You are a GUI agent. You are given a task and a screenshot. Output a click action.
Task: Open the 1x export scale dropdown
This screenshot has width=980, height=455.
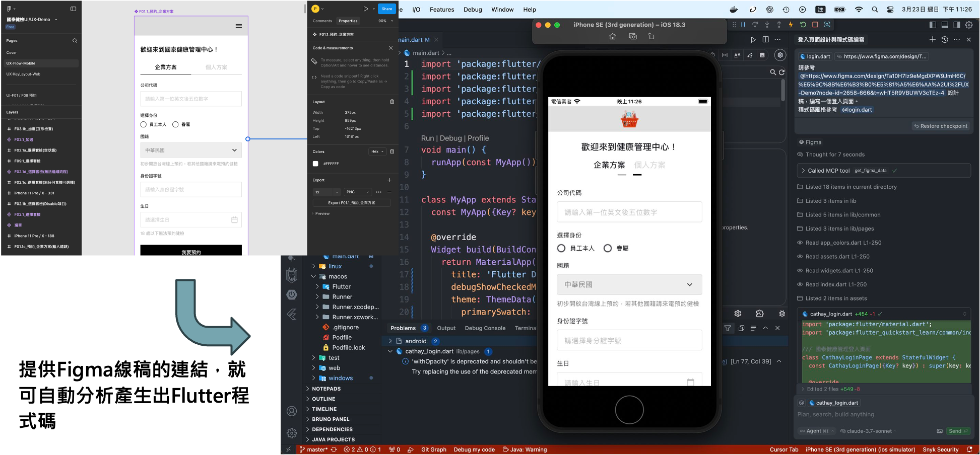[x=326, y=192]
